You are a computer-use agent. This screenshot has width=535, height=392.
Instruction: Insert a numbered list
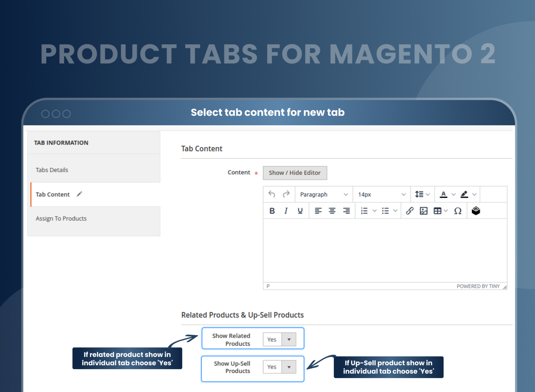tap(364, 211)
